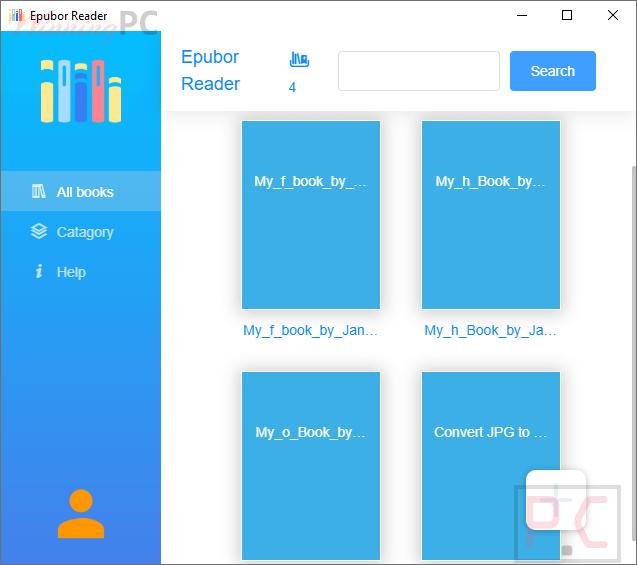
Task: Open the My_f_book_by_ book cover
Action: click(311, 215)
